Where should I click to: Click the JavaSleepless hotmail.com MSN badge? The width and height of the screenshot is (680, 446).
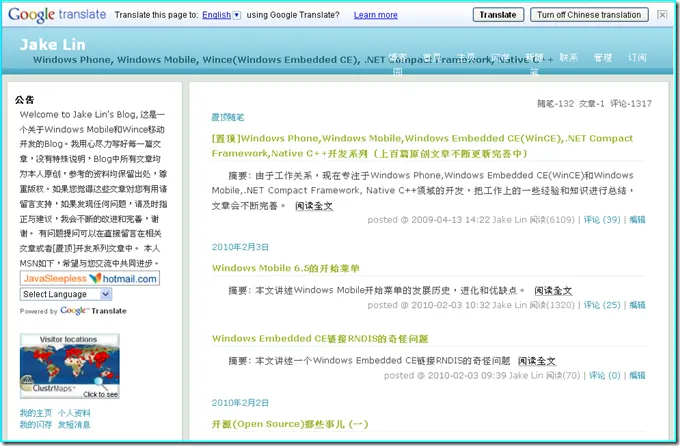pyautogui.click(x=90, y=279)
